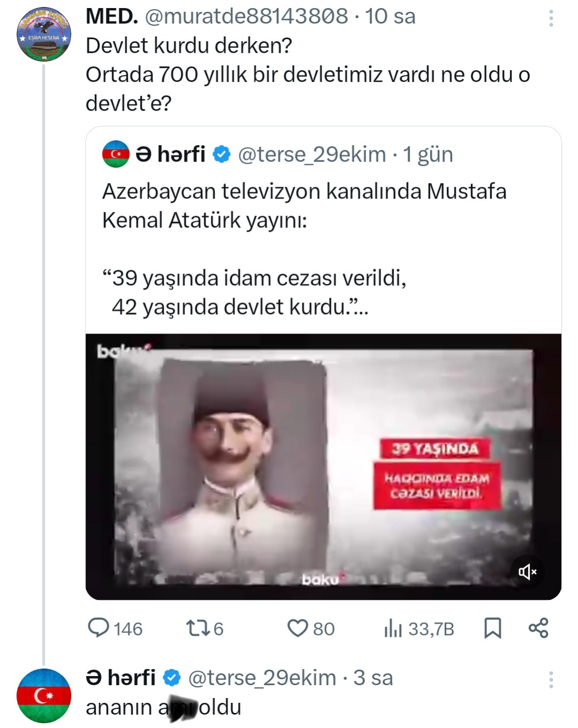The width and height of the screenshot is (578, 728).
Task: Open the MED. tweet three-dot menu
Action: point(551,19)
